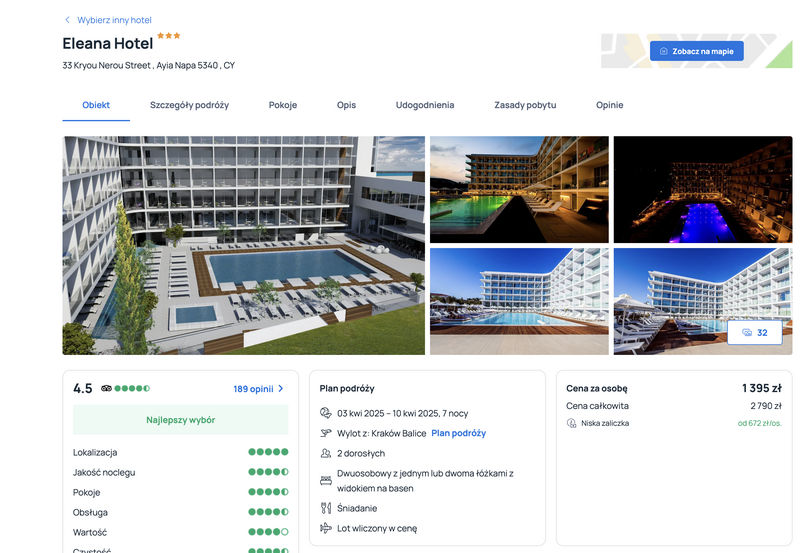Viewport: 800px width, 553px height.
Task: Click the Wylot z: Kraków Balice text
Action: (382, 433)
